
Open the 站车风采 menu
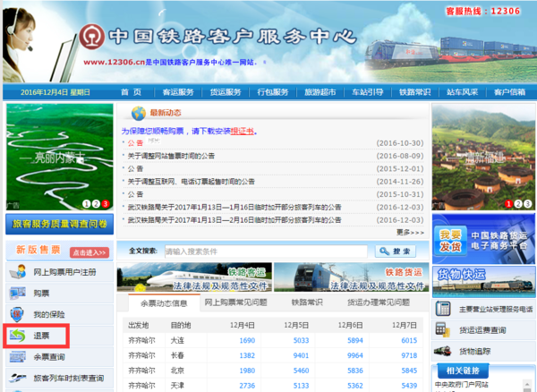(463, 92)
